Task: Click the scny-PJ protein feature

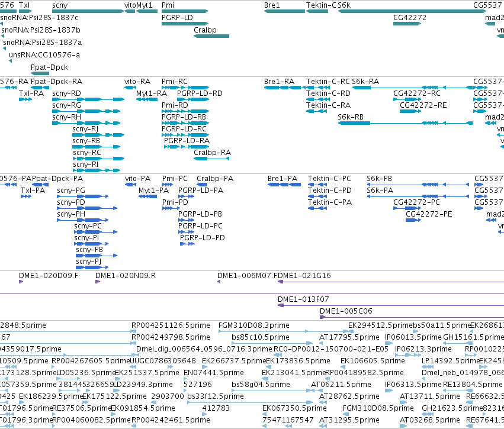Action: pos(92,267)
